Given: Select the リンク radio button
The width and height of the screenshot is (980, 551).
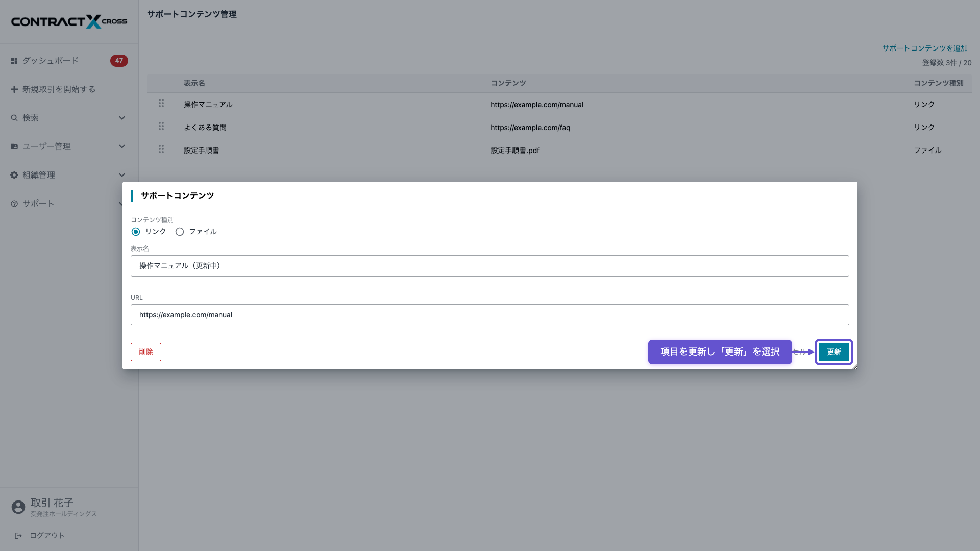Looking at the screenshot, I should [x=136, y=232].
